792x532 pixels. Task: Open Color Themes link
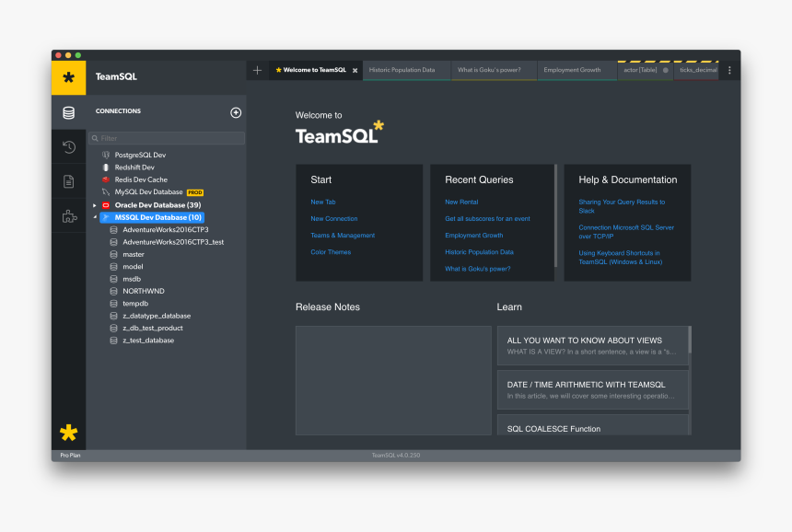pyautogui.click(x=331, y=252)
